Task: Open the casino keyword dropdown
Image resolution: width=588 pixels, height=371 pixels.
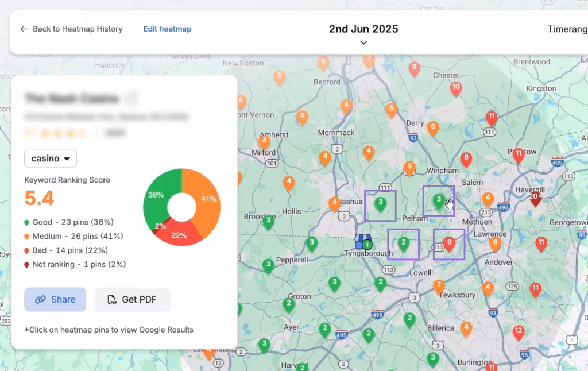Action: click(50, 159)
